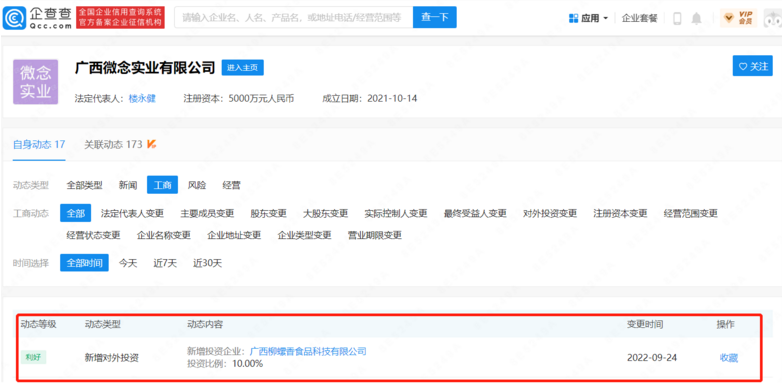Image resolution: width=782 pixels, height=386 pixels.
Task: Filter by 经营范围变更
Action: (691, 214)
